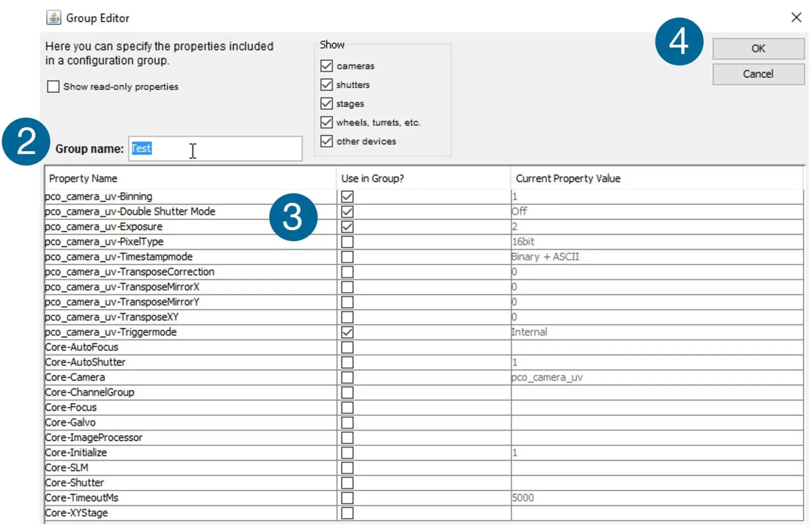Check Core-ImageProcessor use in group
This screenshot has height=529, width=812.
[x=347, y=437]
